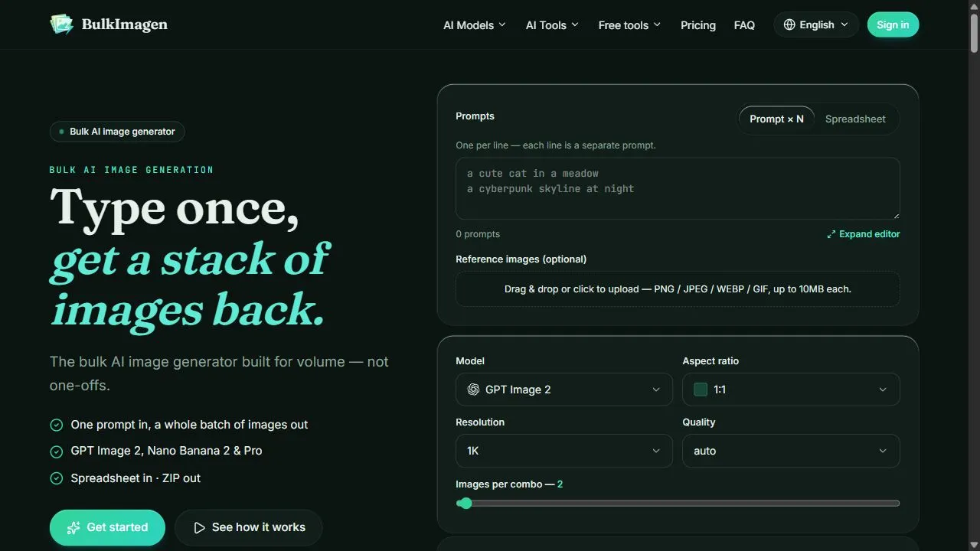This screenshot has height=551, width=980.
Task: Click the BulkImagen logo icon
Action: click(61, 24)
